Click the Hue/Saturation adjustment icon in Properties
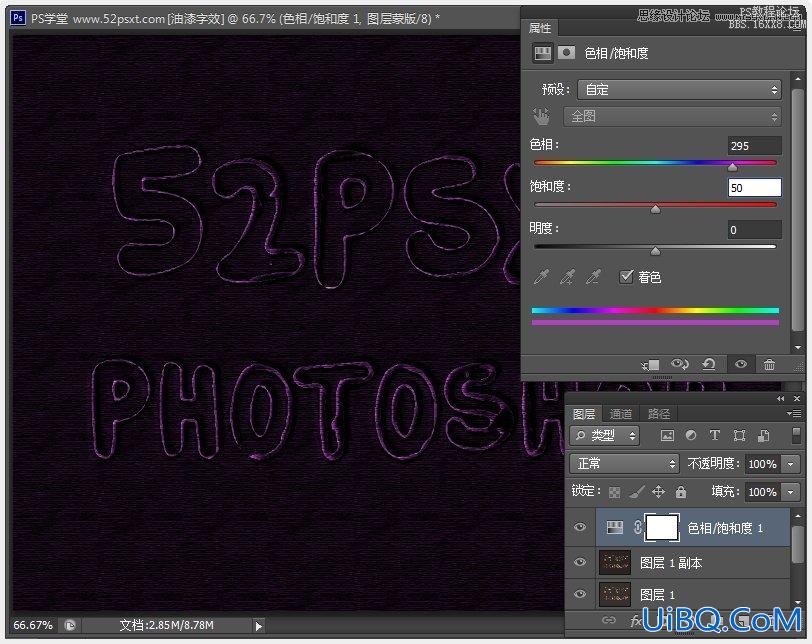This screenshot has height=644, width=812. pyautogui.click(x=542, y=53)
